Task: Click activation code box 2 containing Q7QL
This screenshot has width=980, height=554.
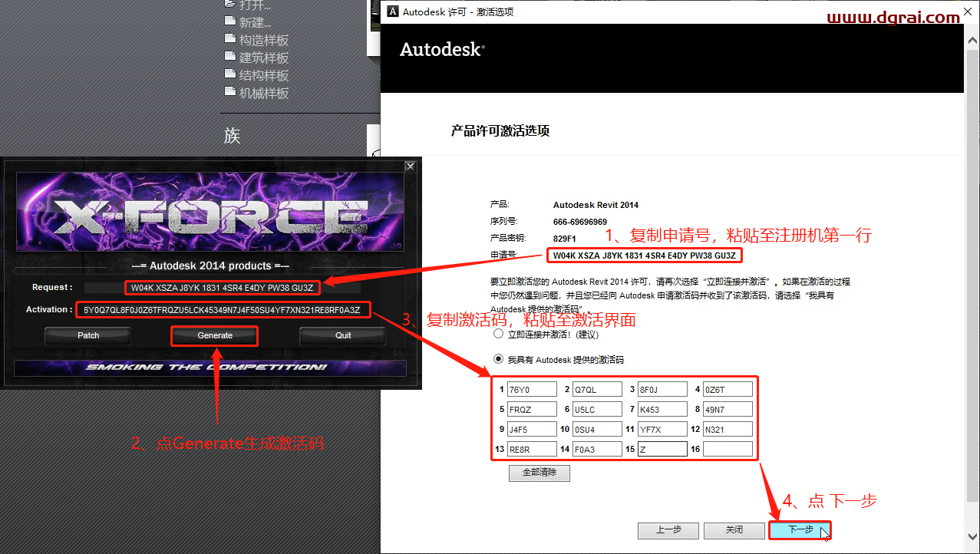Action: [x=597, y=389]
